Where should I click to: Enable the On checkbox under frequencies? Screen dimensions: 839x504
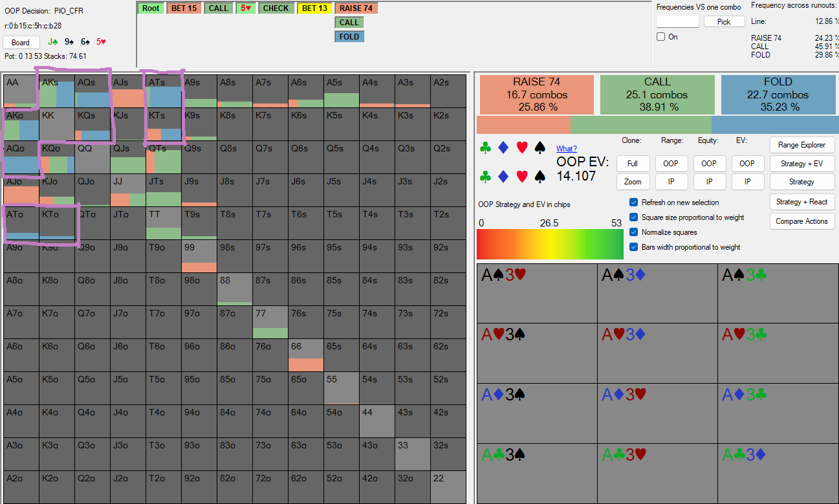click(x=661, y=37)
